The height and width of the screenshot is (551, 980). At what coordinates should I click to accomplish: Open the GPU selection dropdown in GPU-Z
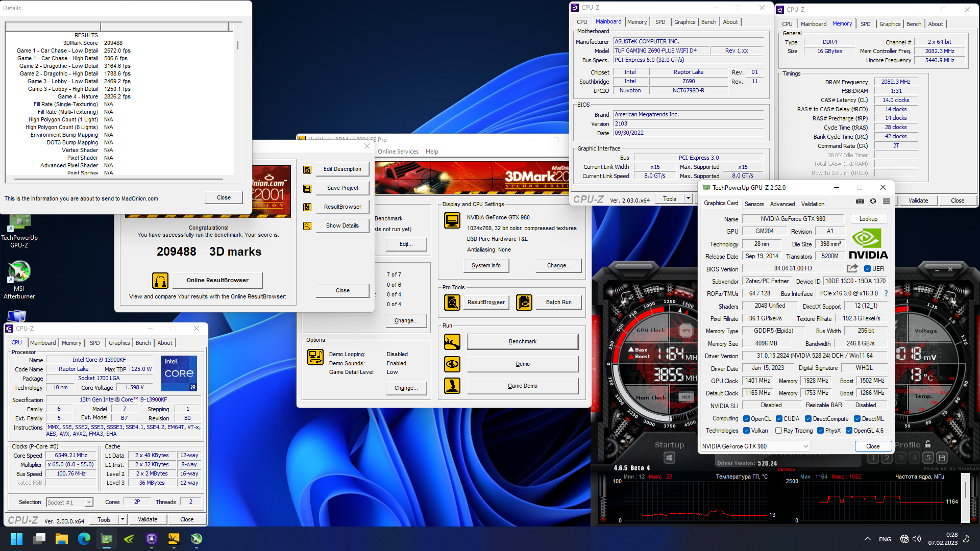tap(755, 446)
